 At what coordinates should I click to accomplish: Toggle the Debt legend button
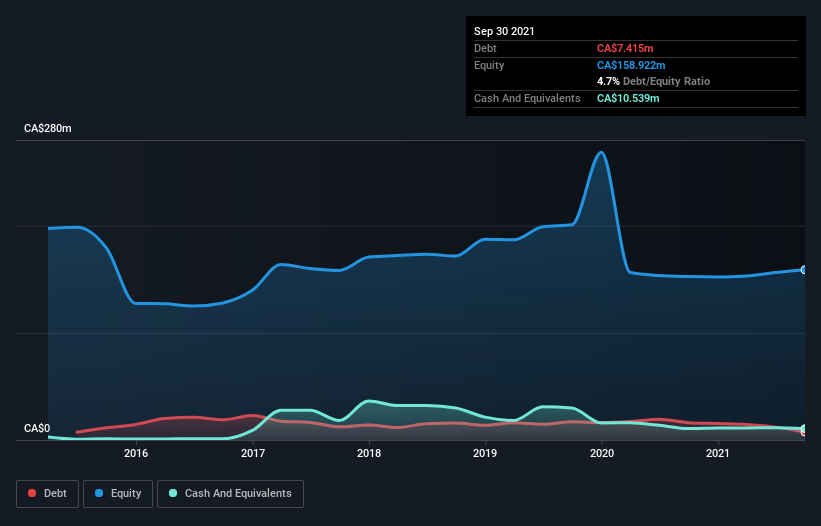(x=48, y=494)
